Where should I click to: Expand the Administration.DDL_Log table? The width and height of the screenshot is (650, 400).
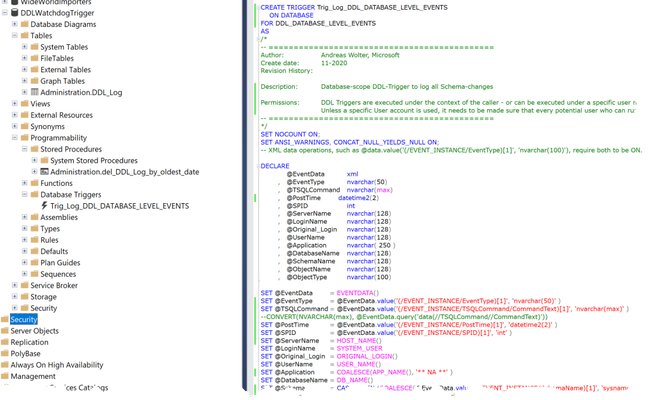24,92
